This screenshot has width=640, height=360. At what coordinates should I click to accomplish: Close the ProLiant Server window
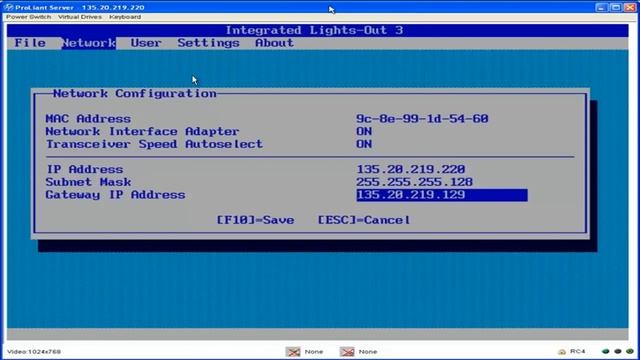(630, 7)
